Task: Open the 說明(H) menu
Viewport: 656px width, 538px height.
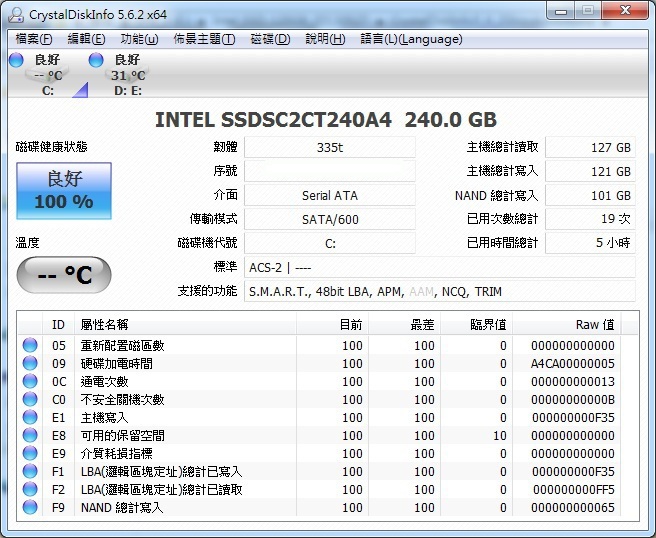Action: click(x=325, y=39)
